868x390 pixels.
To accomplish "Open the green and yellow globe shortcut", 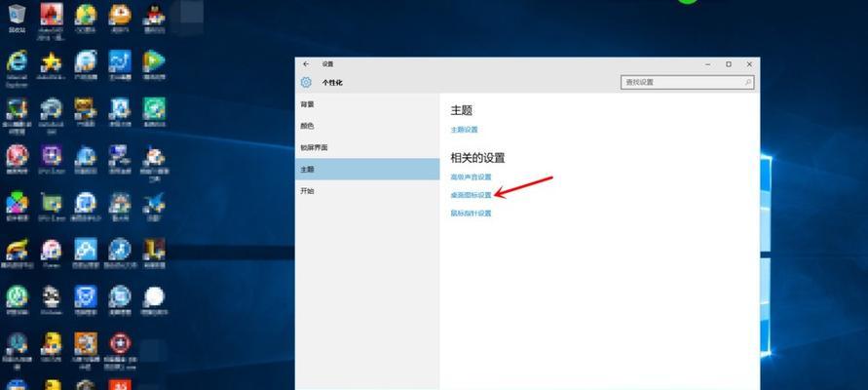I will point(86,15).
